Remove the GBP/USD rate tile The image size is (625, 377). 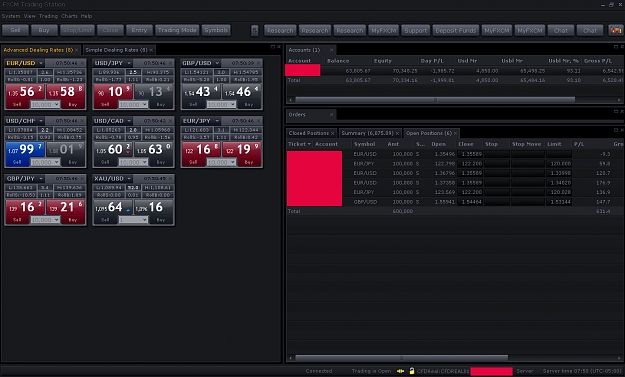click(x=259, y=63)
